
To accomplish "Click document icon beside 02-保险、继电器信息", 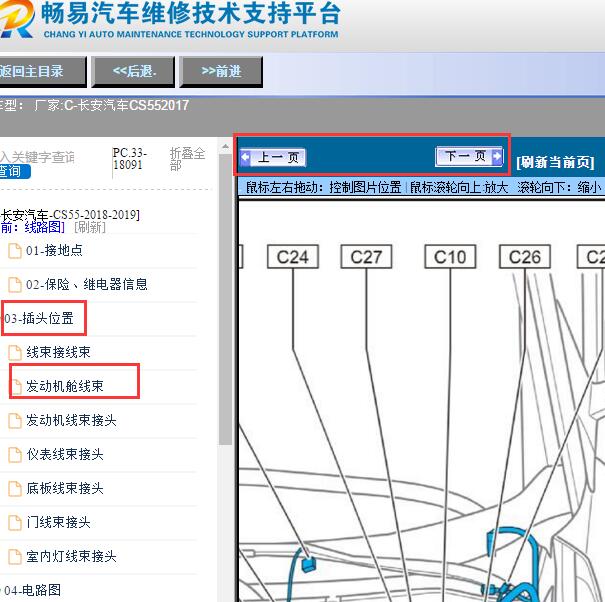I will click(15, 285).
